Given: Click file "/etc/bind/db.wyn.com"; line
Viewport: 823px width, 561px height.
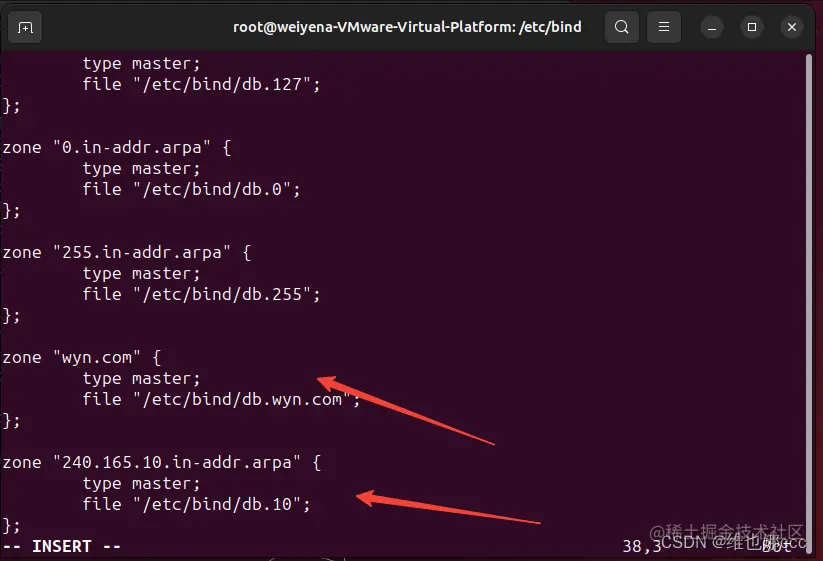Looking at the screenshot, I should tap(221, 399).
